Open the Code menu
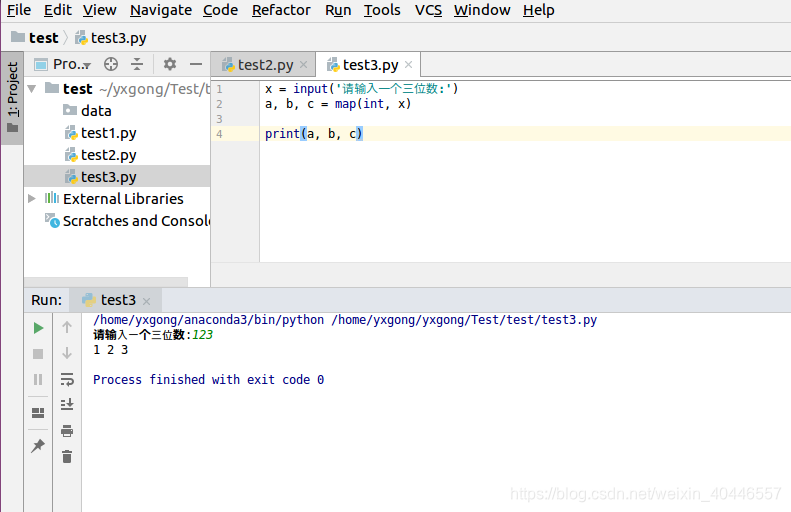The image size is (791, 512). (220, 10)
